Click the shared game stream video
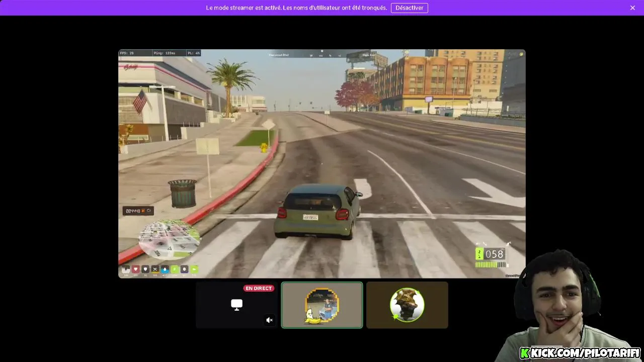Viewport: 644px width, 362px height. pos(322,163)
